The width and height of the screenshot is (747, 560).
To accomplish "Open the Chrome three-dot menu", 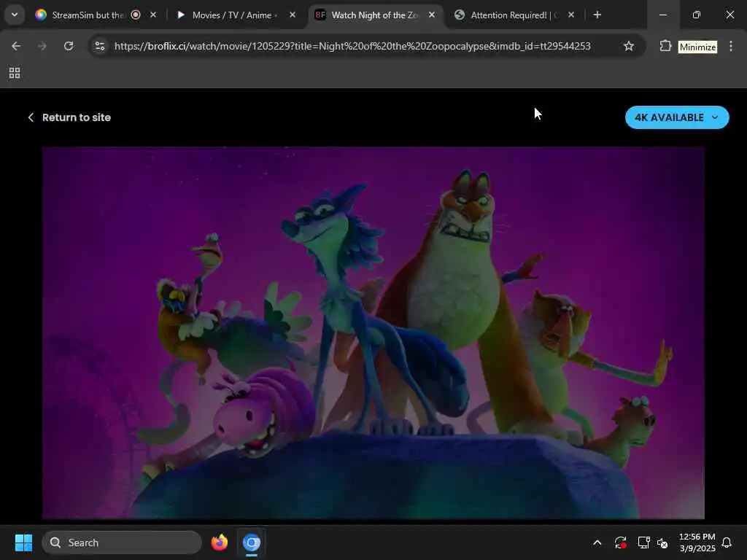I will 731,46.
